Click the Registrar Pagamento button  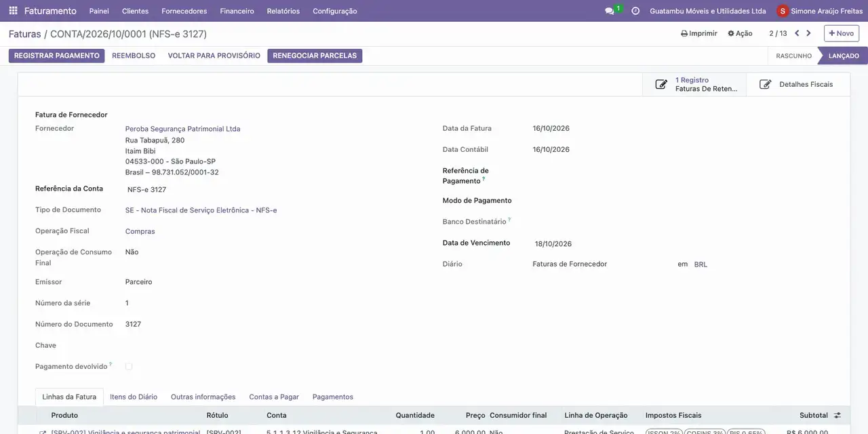57,56
